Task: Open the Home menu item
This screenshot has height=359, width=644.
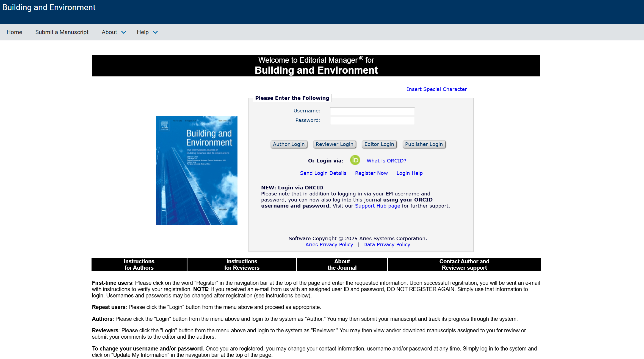Action: (x=14, y=32)
